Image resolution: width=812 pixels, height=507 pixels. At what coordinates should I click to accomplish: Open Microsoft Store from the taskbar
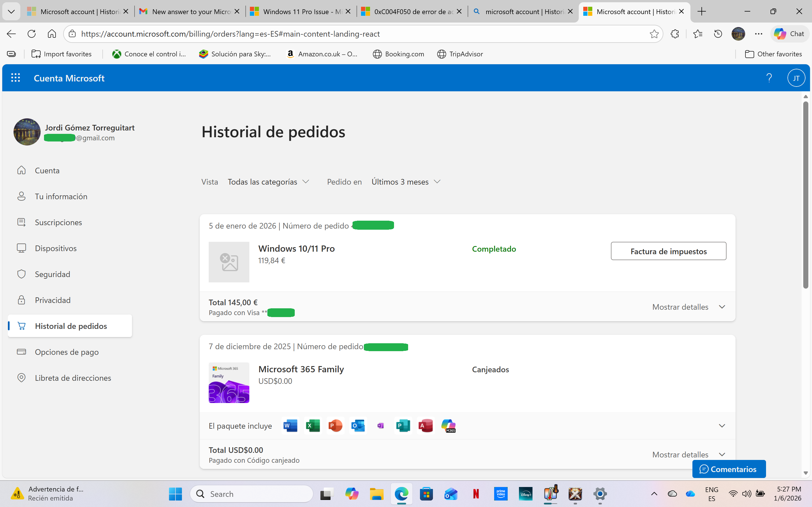(x=426, y=494)
